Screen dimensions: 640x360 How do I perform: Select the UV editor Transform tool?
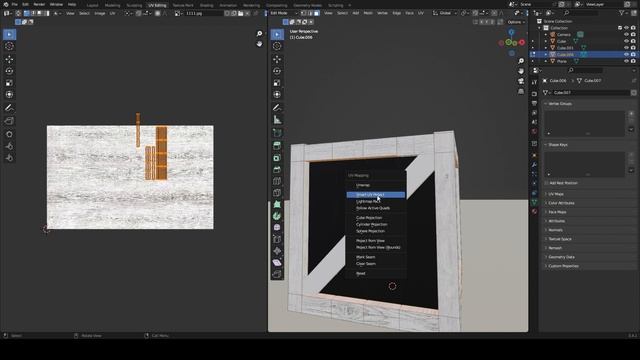[x=9, y=95]
